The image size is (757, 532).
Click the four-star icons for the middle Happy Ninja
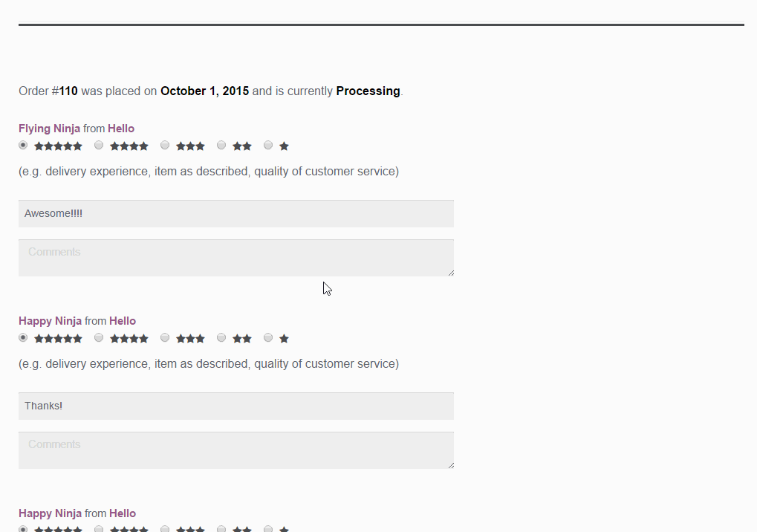click(129, 339)
